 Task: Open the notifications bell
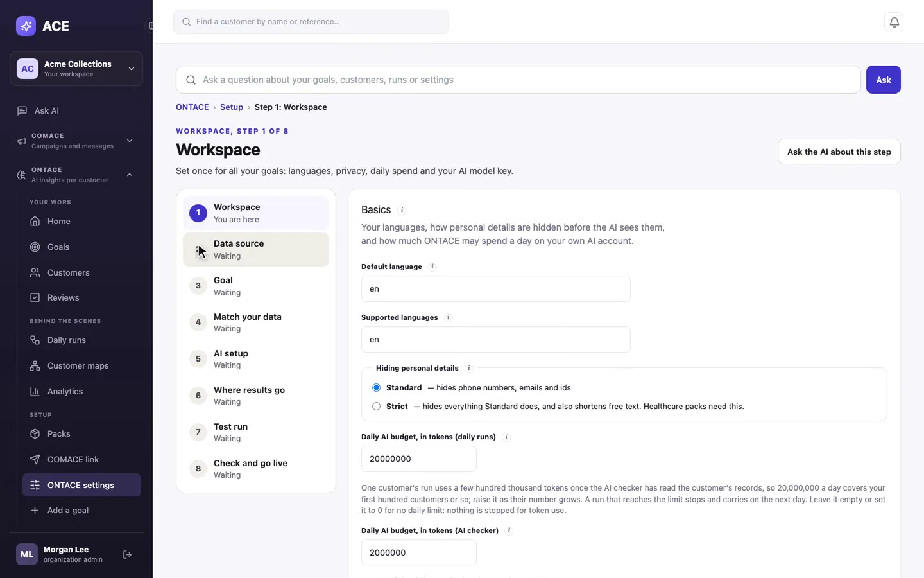[894, 22]
